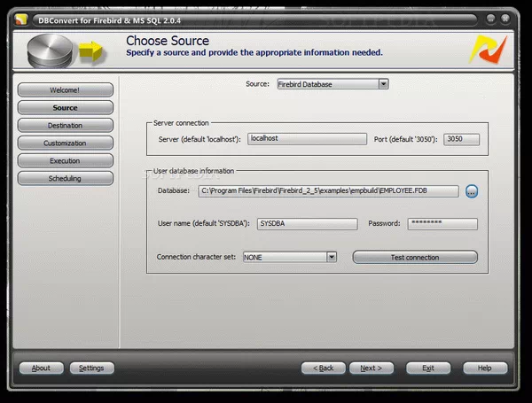This screenshot has width=532, height=403.
Task: Minimize the DBConvert window
Action: point(490,19)
